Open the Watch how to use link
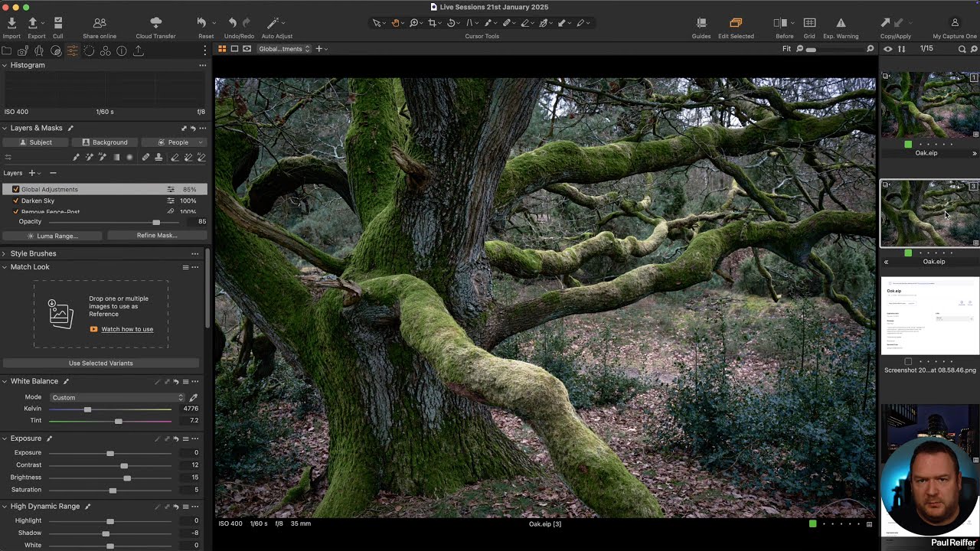 click(127, 329)
